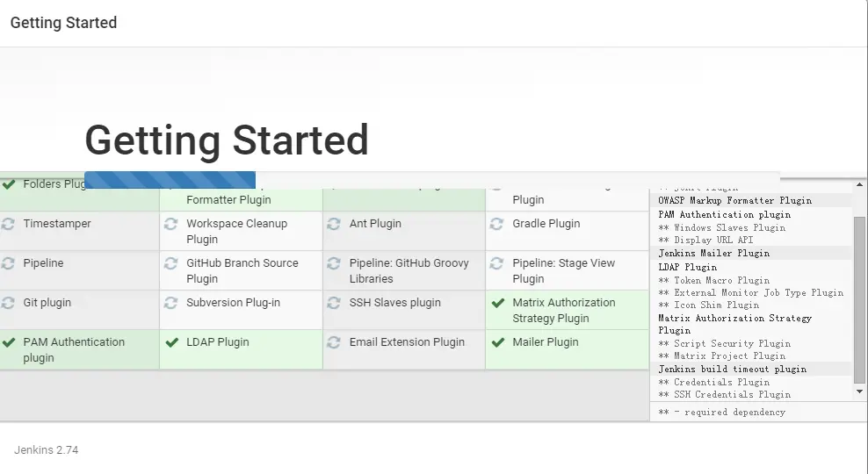Click the SSH Slaves plugin pending icon
The height and width of the screenshot is (474, 868).
[333, 303]
